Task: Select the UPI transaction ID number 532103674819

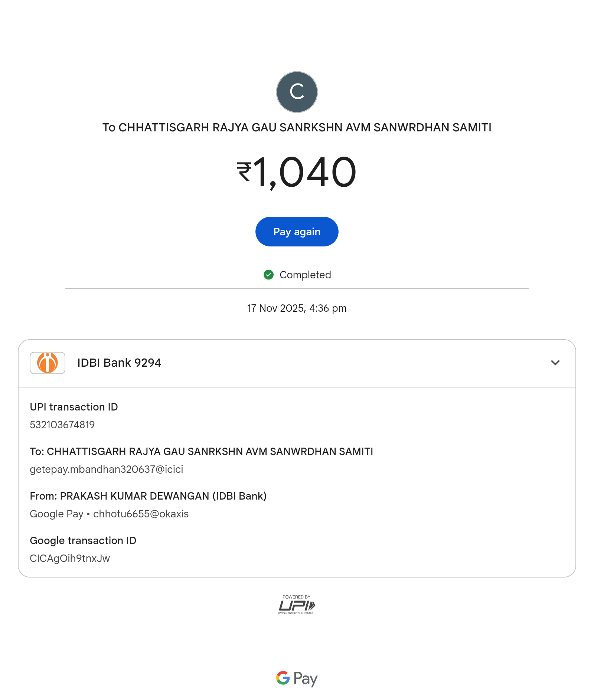Action: click(x=62, y=425)
